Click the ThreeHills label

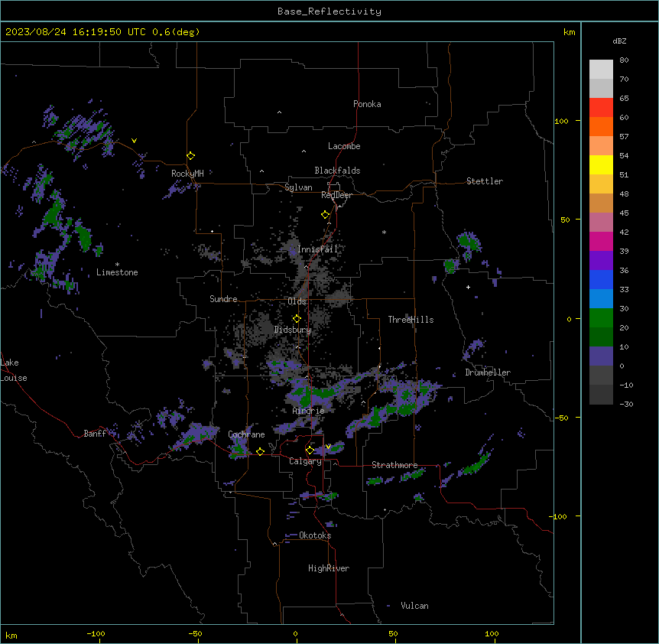[x=411, y=320]
